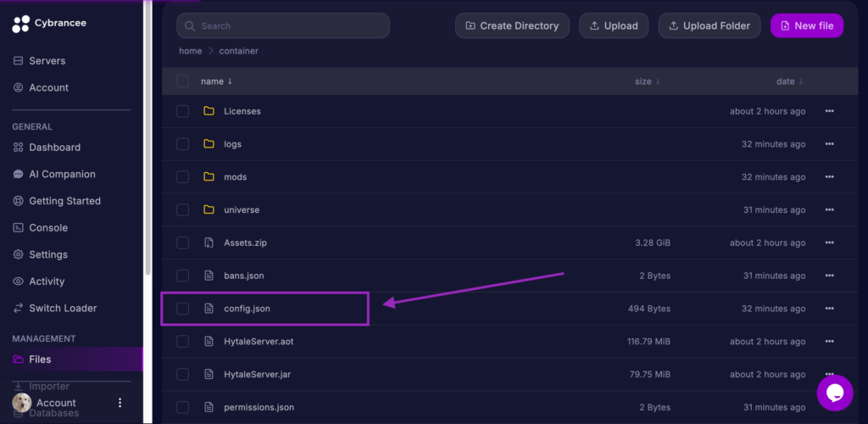Viewport: 868px width, 424px height.
Task: Focus the file Search field
Action: (x=283, y=26)
